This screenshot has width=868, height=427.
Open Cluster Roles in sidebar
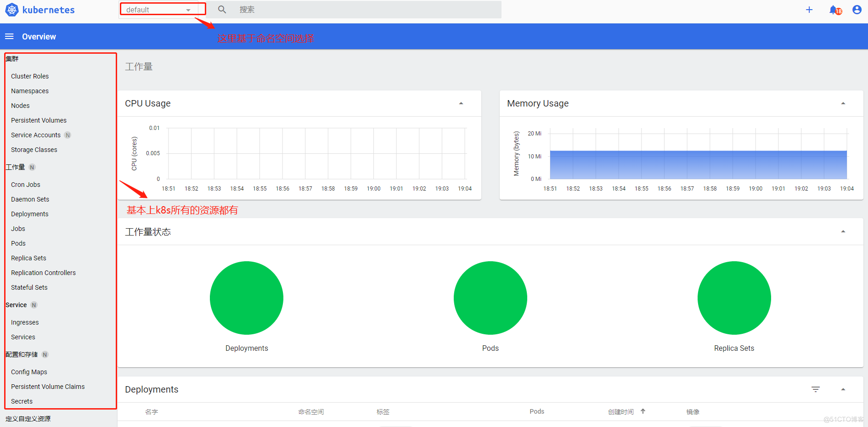30,76
